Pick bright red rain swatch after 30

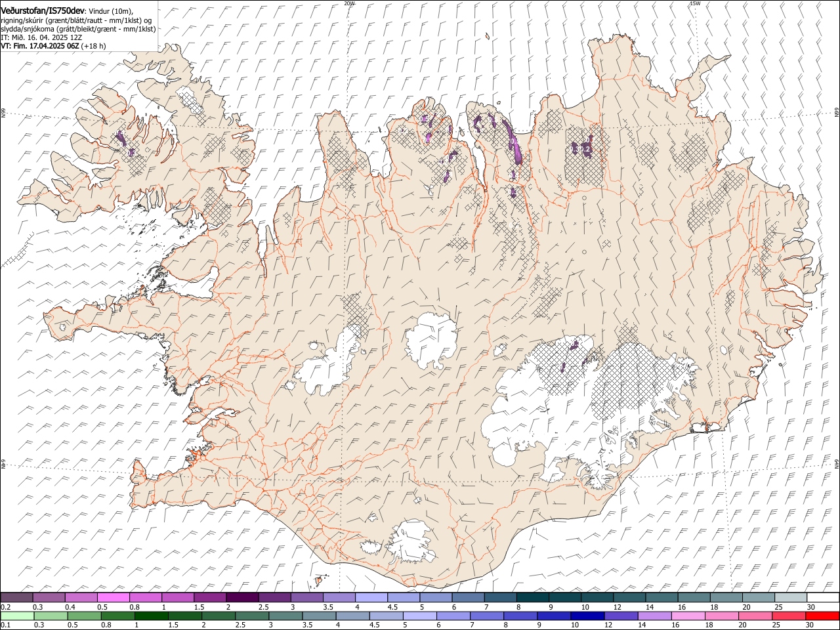coord(822,616)
